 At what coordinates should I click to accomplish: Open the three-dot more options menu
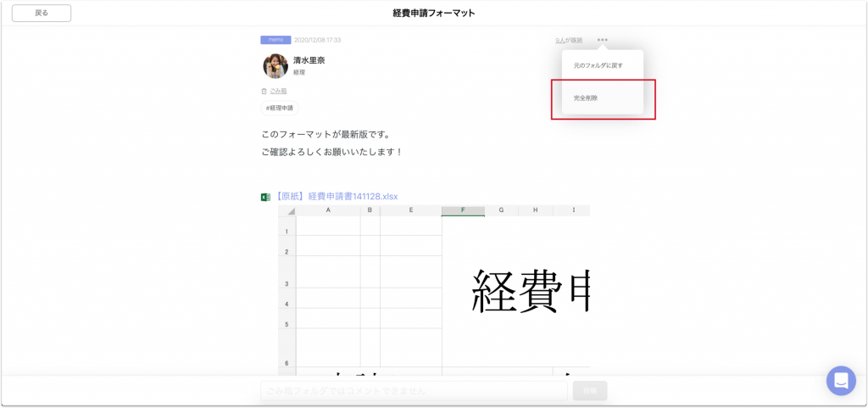(603, 40)
